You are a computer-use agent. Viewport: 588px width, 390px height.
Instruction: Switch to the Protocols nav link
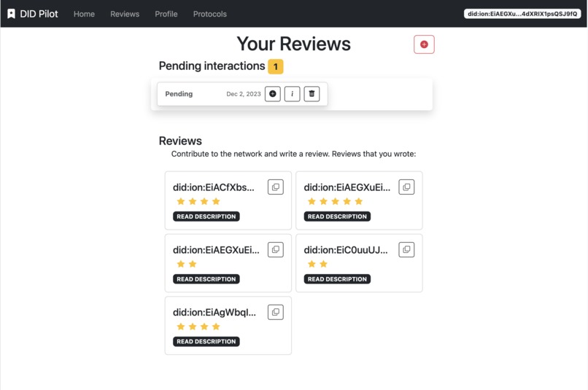pyautogui.click(x=209, y=14)
